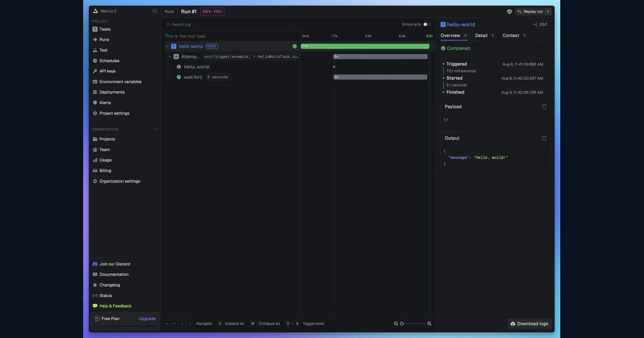Click the Runs breadcrumb link

point(169,11)
